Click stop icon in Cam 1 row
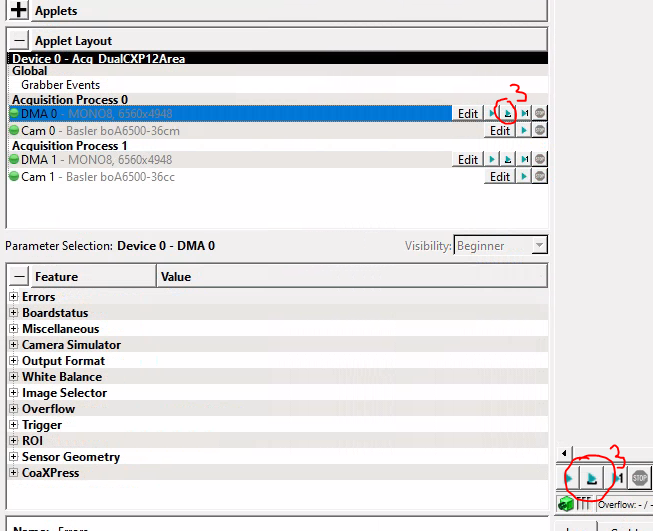653x531 pixels. [x=540, y=177]
